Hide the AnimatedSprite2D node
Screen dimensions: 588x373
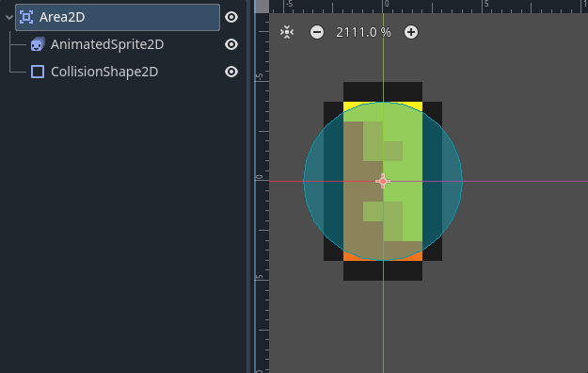click(x=231, y=44)
